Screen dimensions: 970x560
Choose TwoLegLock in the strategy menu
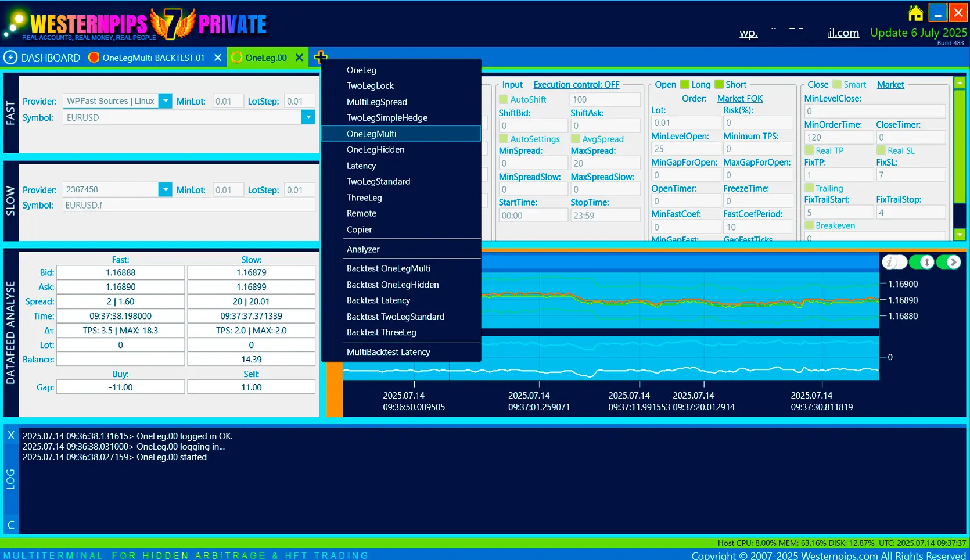click(x=401, y=85)
